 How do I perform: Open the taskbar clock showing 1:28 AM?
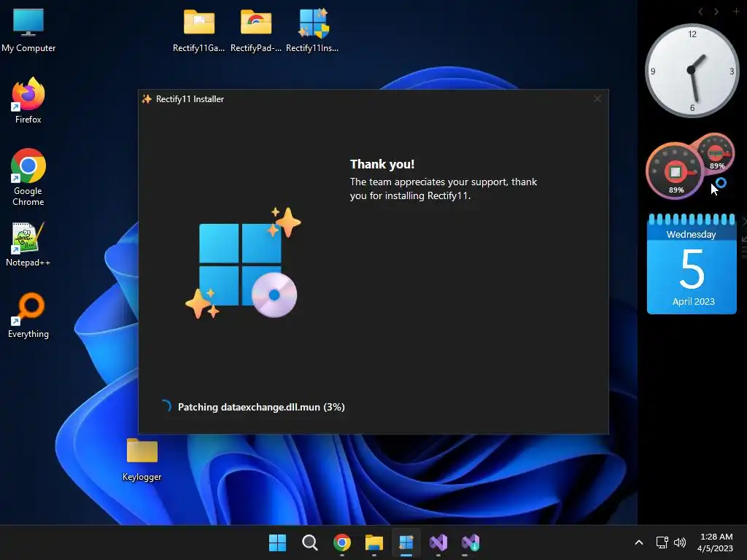coord(715,542)
